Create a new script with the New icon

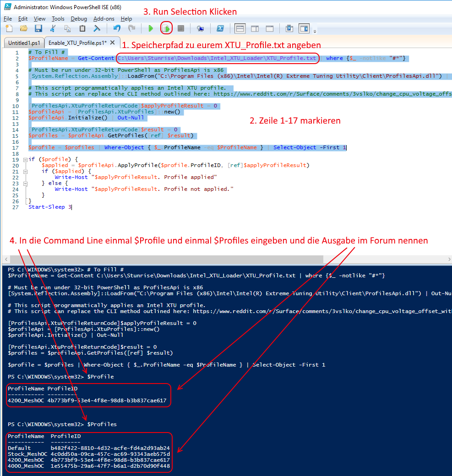9,28
